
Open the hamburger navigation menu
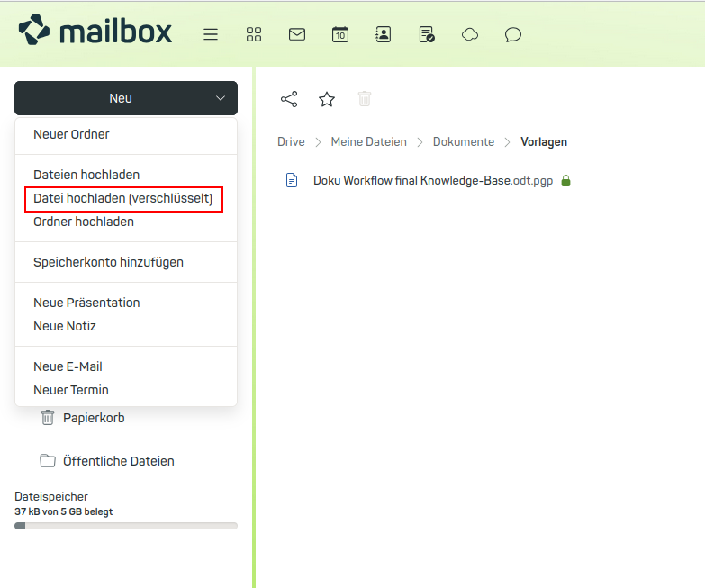click(x=211, y=34)
